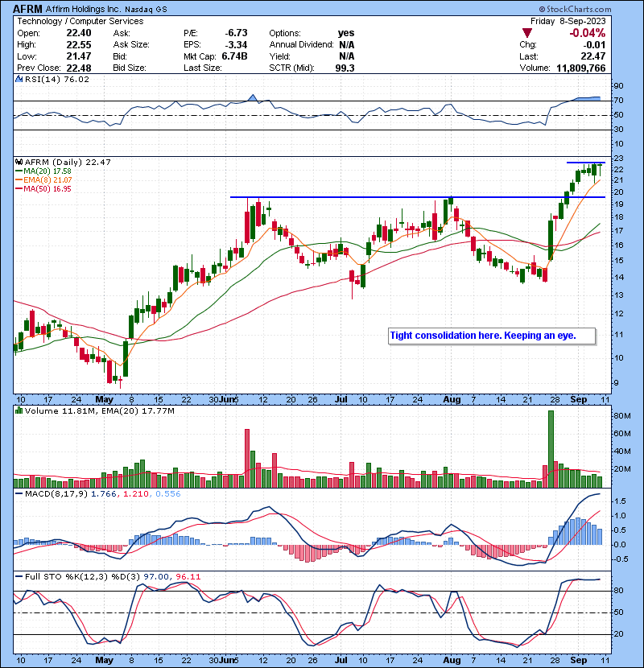Click the EPS value -3.34
This screenshot has width=644, height=668.
(236, 45)
